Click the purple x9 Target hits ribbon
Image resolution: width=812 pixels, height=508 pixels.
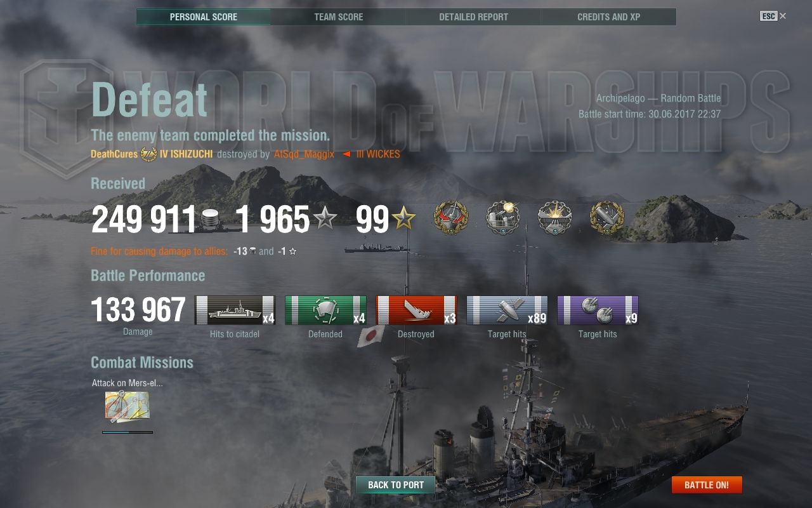598,311
